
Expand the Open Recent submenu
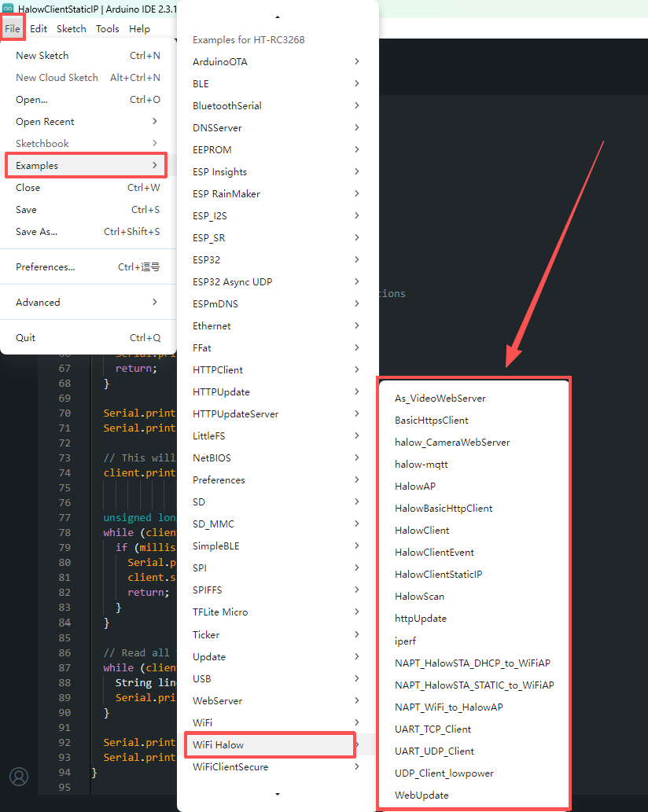click(x=88, y=122)
